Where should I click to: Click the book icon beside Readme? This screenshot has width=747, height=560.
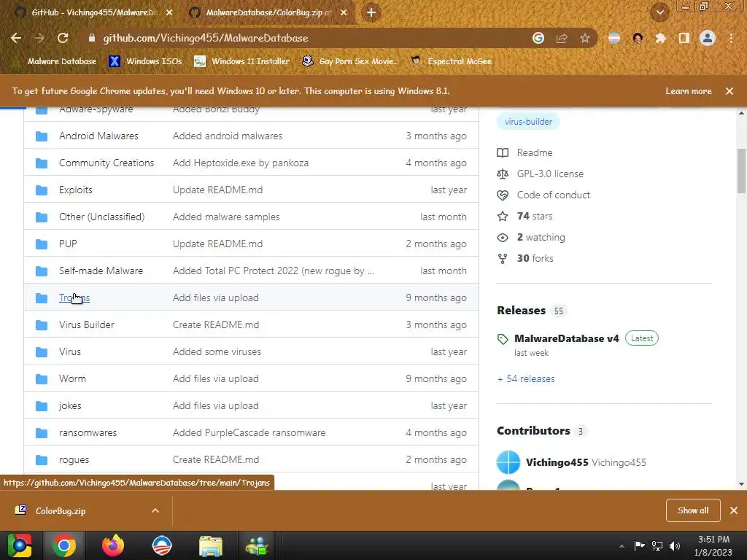click(x=503, y=152)
